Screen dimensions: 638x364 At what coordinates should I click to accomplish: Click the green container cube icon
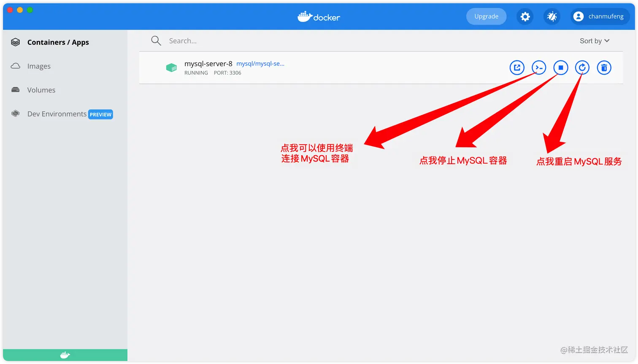pos(171,67)
